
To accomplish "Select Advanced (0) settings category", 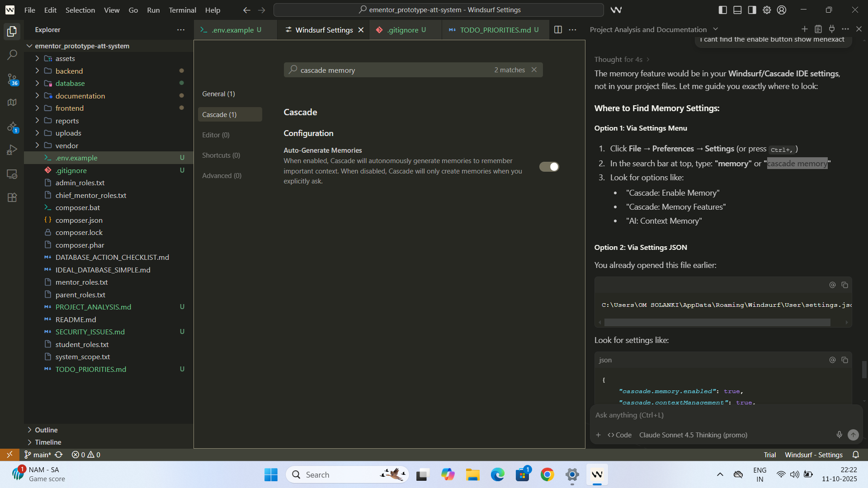I will click(x=230, y=175).
